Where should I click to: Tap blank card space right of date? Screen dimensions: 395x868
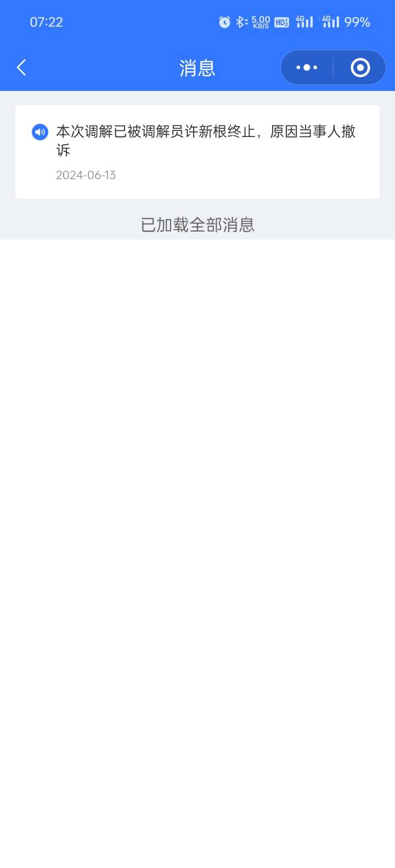247,175
